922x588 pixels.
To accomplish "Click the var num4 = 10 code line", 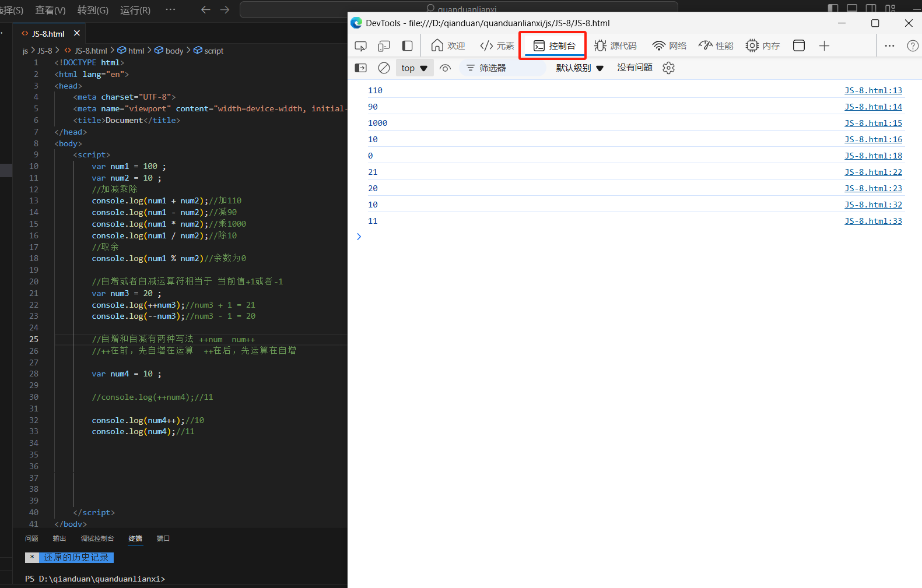I will 127,374.
